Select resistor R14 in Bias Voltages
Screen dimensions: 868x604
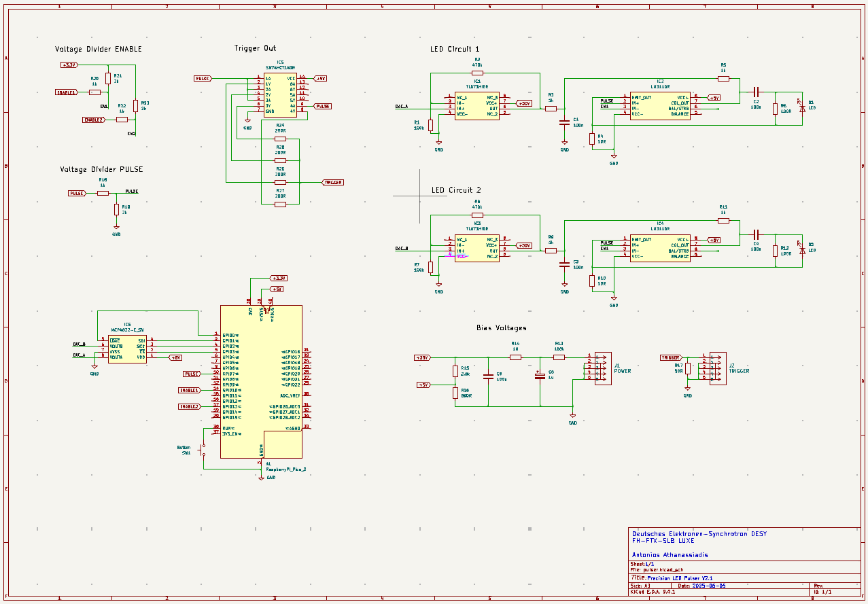point(515,357)
